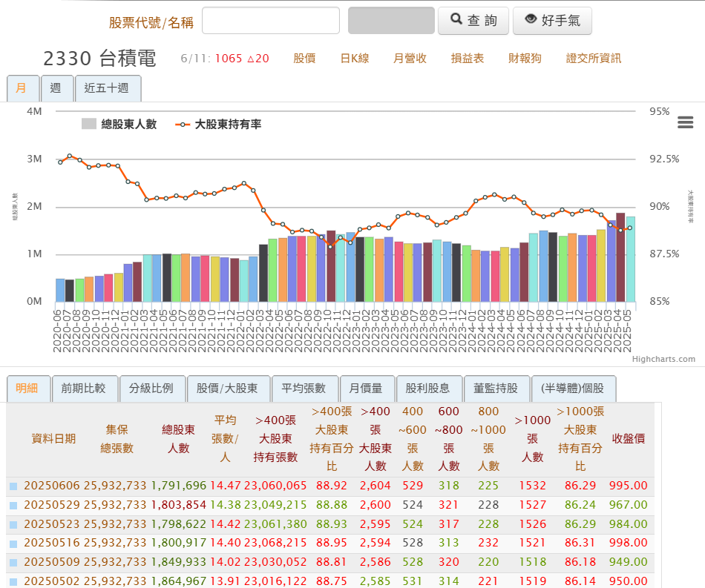Image resolution: width=705 pixels, height=588 pixels.
Task: Switch to the 前期比較 tab
Action: (x=85, y=389)
